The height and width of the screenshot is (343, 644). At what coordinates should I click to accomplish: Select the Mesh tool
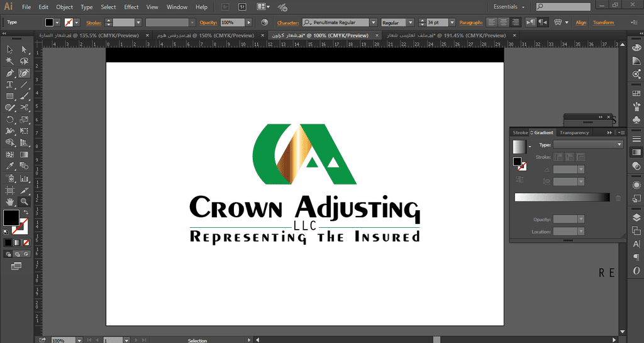[x=9, y=154]
